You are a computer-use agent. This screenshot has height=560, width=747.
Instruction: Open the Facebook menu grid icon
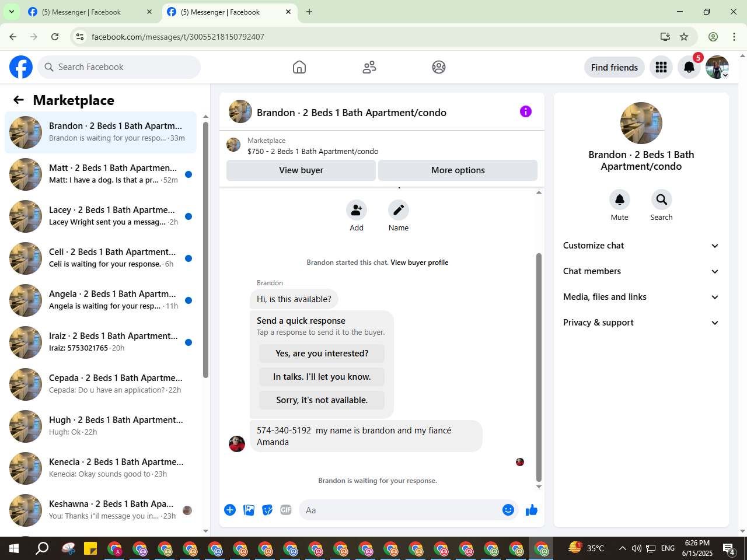[661, 67]
